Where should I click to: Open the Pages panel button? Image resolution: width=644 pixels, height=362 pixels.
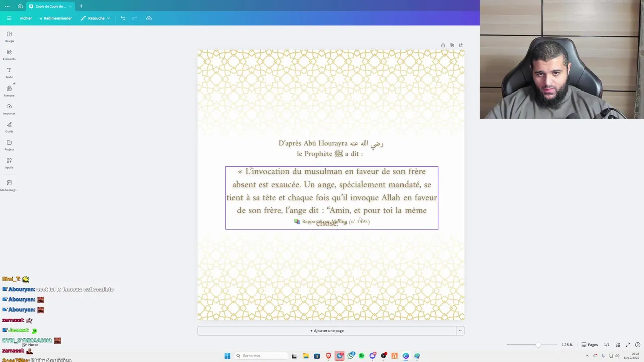590,345
